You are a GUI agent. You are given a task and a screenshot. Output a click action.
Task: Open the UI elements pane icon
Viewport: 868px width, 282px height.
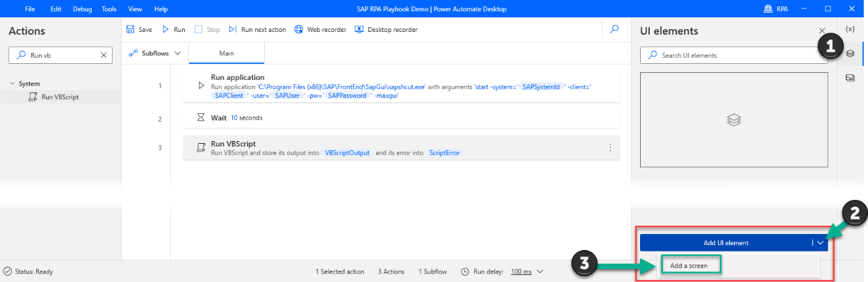tap(850, 53)
